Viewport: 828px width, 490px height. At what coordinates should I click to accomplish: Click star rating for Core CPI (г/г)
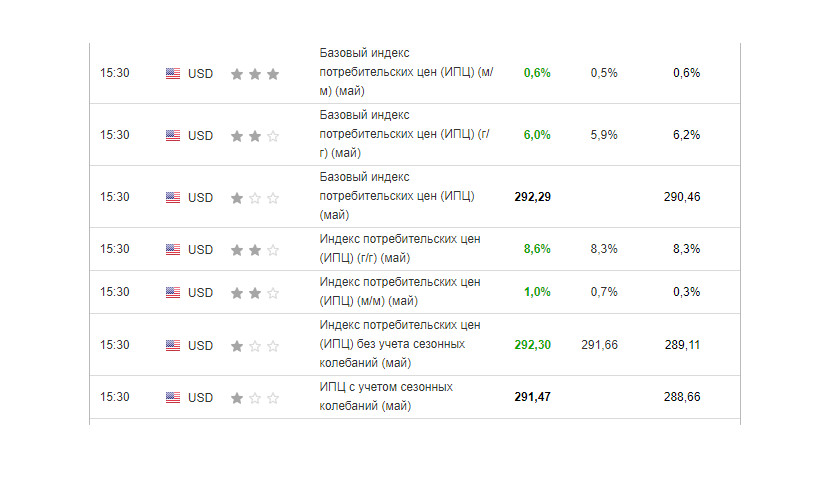point(255,136)
